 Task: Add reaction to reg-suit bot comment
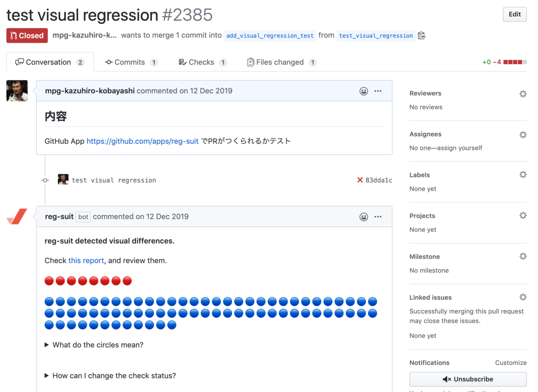[364, 217]
